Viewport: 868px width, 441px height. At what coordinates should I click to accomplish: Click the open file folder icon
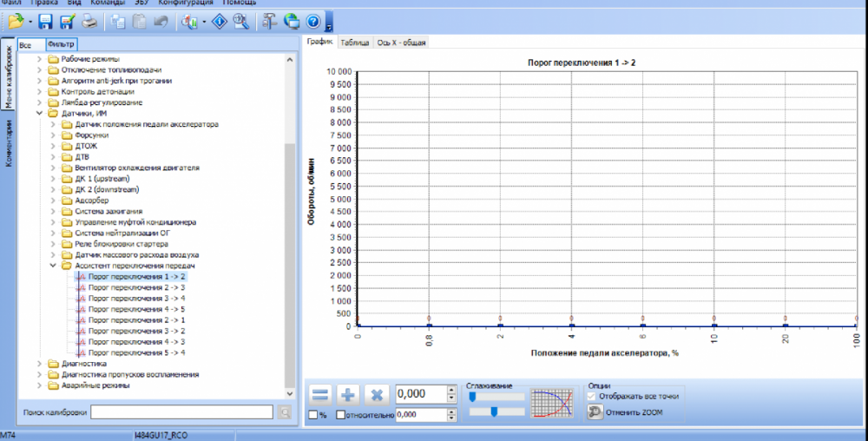click(15, 22)
